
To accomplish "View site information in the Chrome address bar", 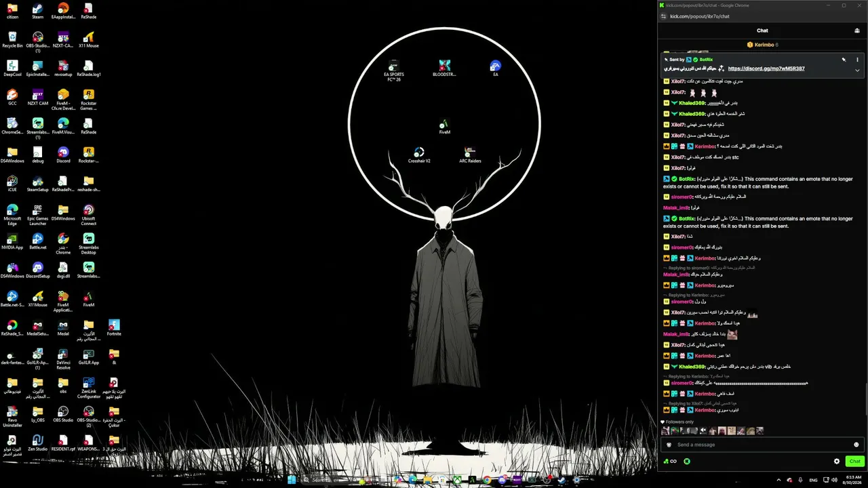I will pyautogui.click(x=664, y=16).
